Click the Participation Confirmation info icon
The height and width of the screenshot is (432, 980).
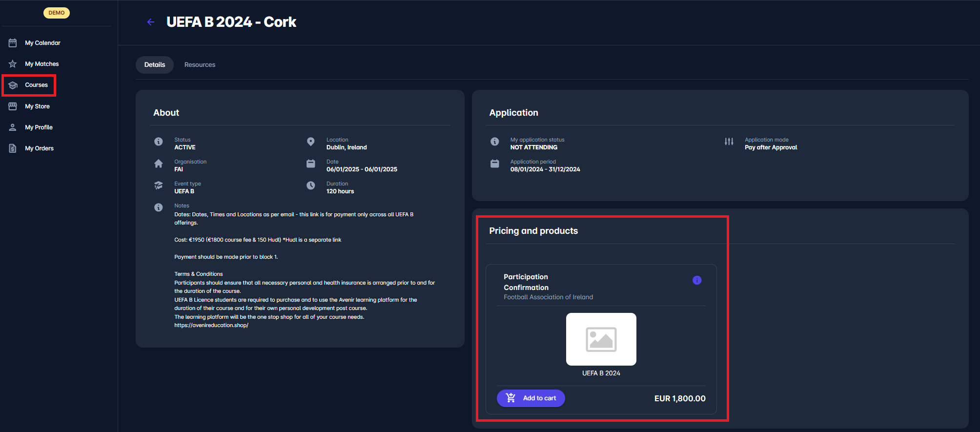(x=696, y=280)
